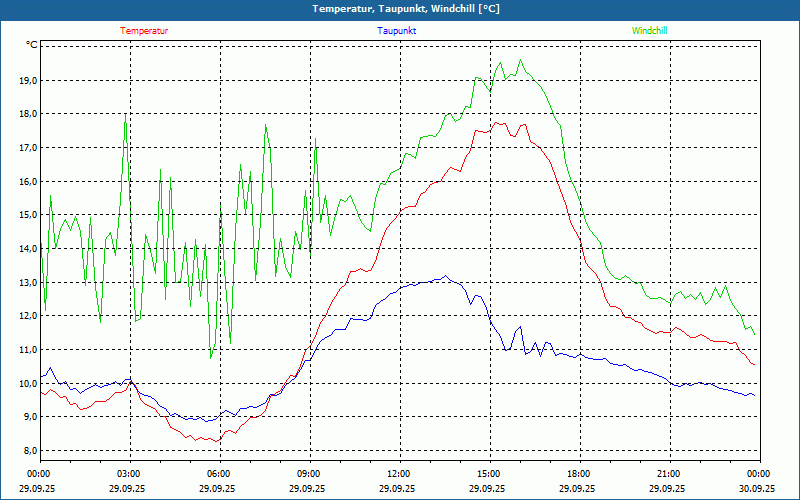Click the blue Taupunkt legend label

click(397, 31)
